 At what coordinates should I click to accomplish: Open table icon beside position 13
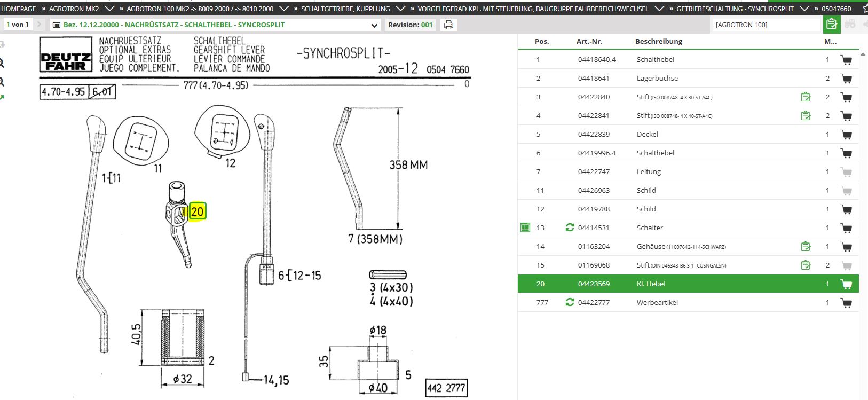525,228
